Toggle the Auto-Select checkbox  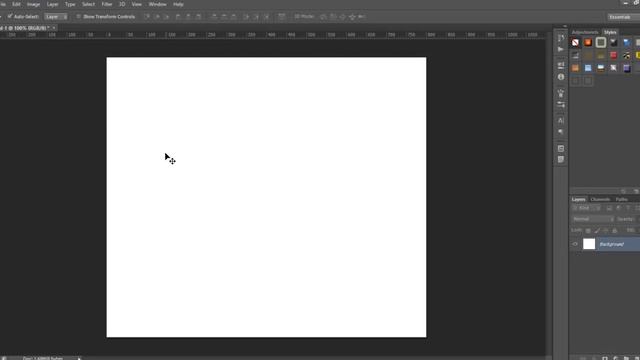[x=10, y=16]
